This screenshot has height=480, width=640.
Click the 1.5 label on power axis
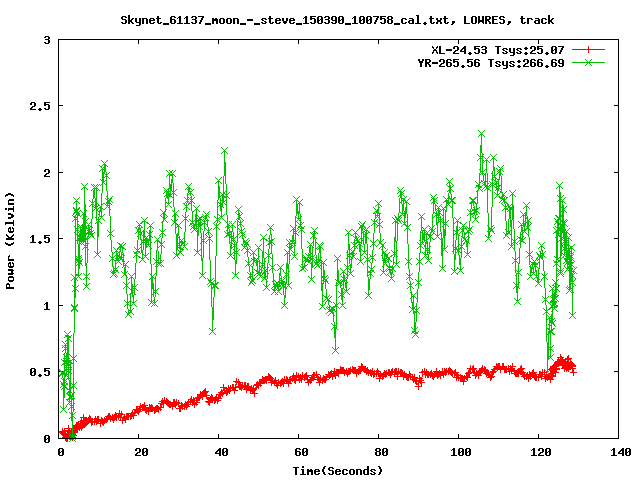[x=41, y=239]
